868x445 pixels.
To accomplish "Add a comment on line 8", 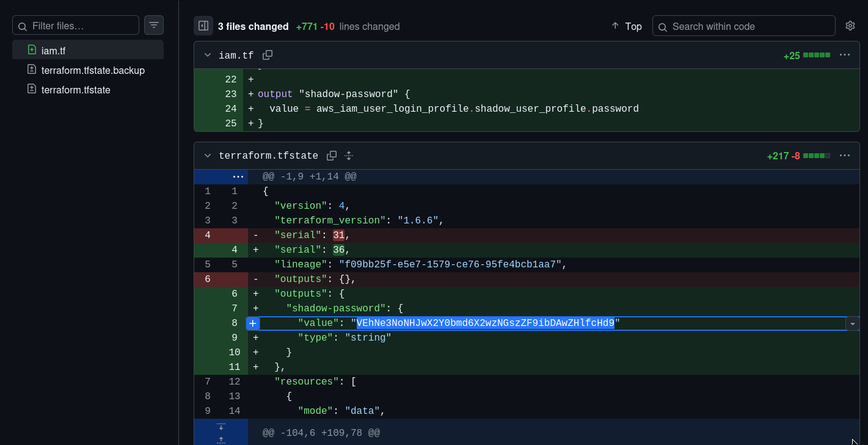I will [253, 324].
